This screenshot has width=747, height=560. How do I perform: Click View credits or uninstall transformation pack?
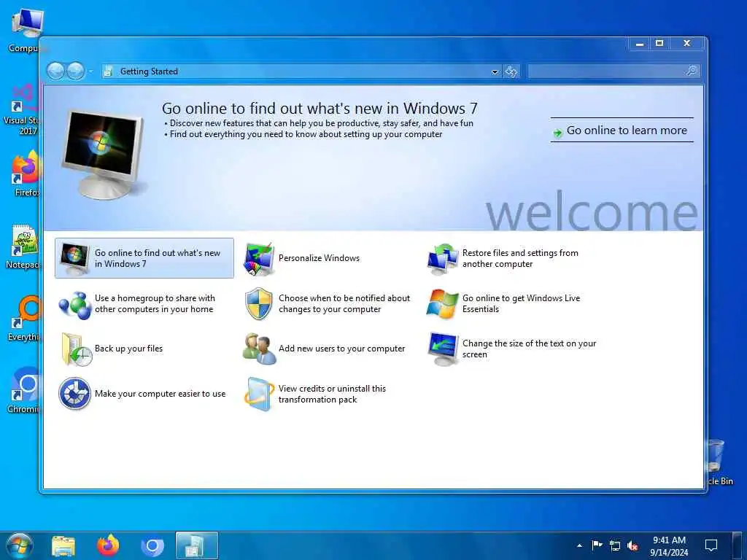click(332, 394)
